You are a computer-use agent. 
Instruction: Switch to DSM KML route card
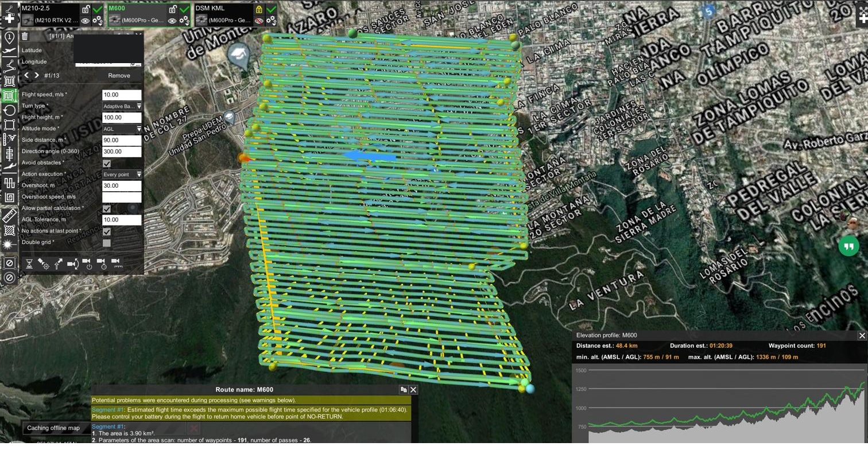(x=236, y=15)
